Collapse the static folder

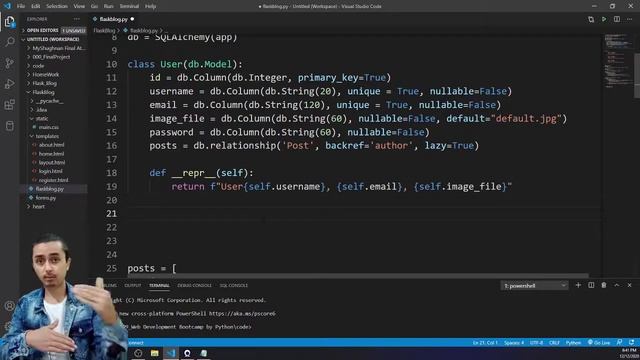[x=42, y=118]
